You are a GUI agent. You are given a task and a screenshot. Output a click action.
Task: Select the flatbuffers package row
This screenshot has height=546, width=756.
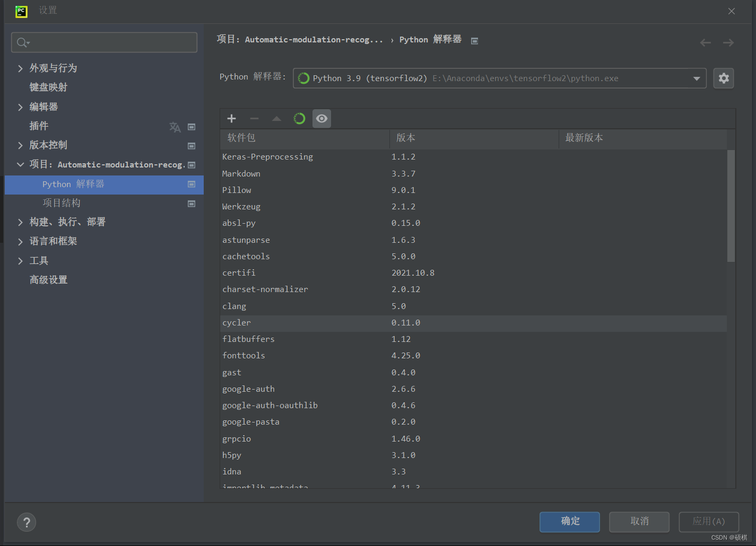[x=474, y=339]
